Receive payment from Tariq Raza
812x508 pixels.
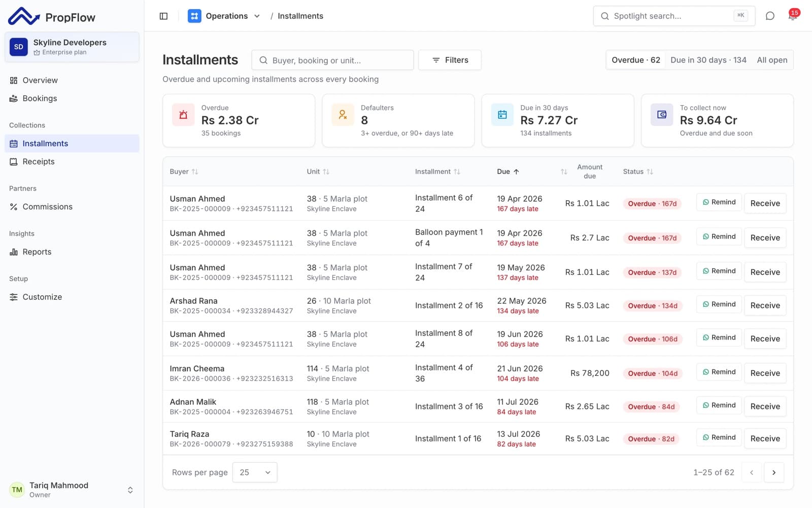tap(765, 438)
